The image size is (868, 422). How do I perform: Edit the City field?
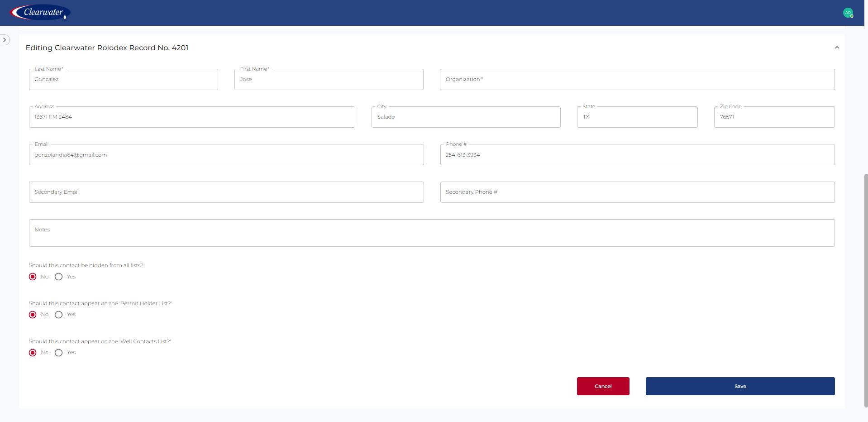coord(466,117)
